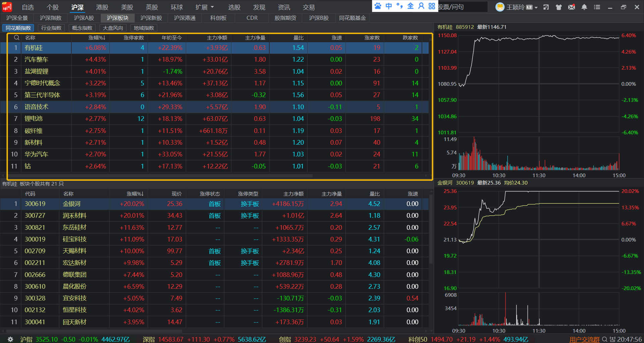Open the user account dropdown arrow
The image size is (644, 343).
coord(536,7)
